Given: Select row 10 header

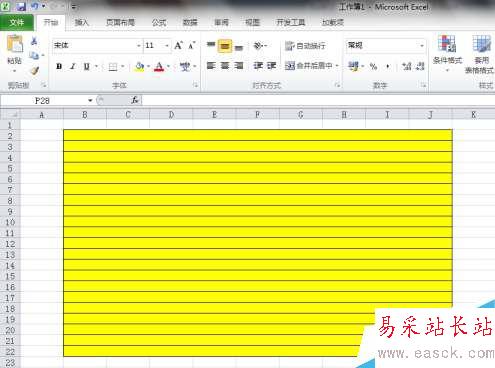Looking at the screenshot, I should point(10,222).
